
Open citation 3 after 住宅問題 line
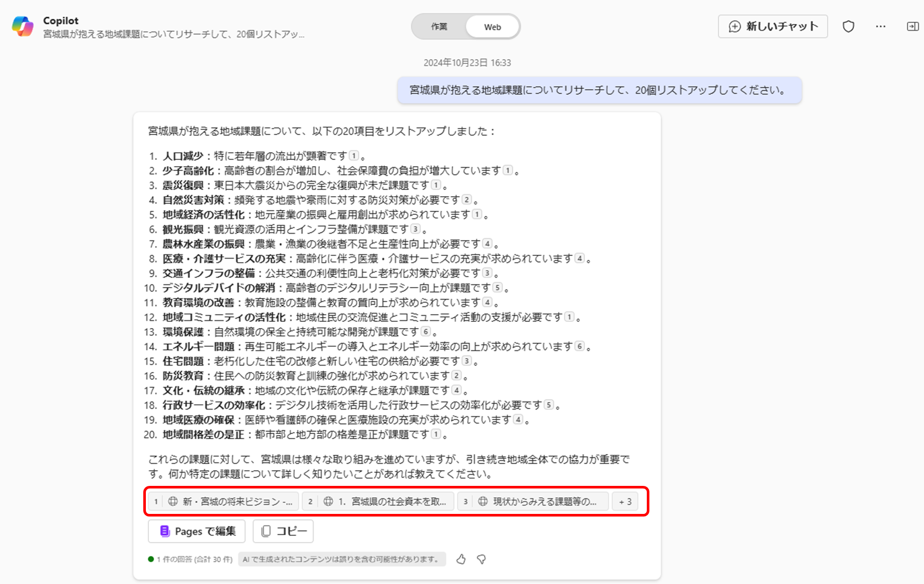pyautogui.click(x=467, y=360)
